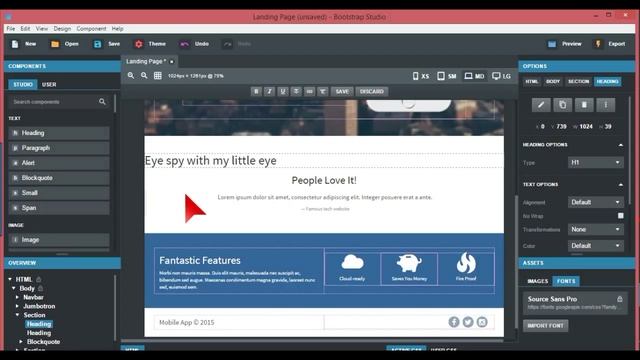640x360 pixels.
Task: Click Twitter icon in page footer
Action: [x=468, y=322]
